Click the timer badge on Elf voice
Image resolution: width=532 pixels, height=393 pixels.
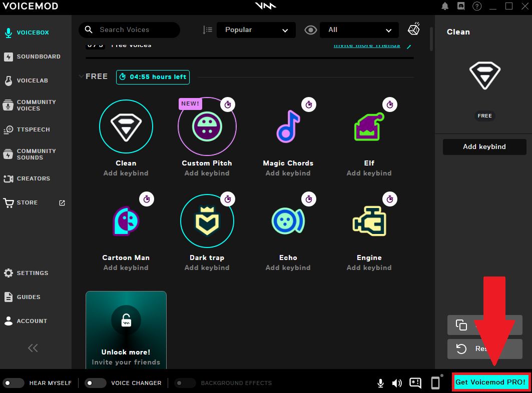coord(390,105)
